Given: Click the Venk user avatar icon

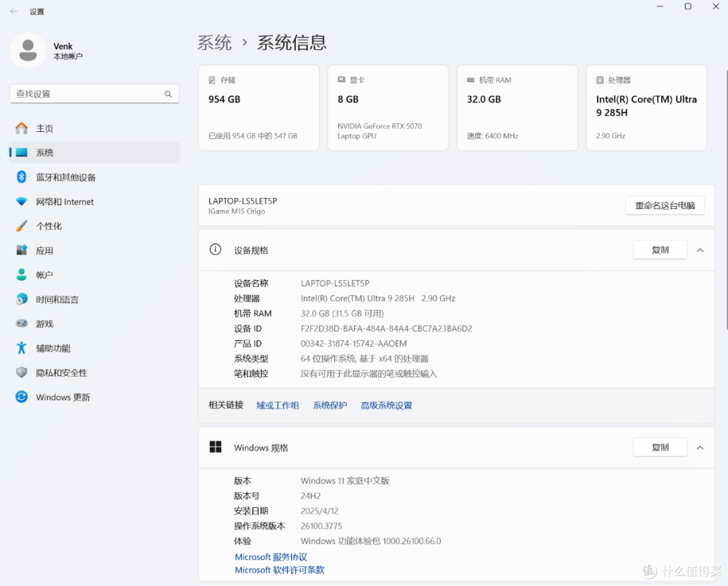Looking at the screenshot, I should [x=28, y=51].
